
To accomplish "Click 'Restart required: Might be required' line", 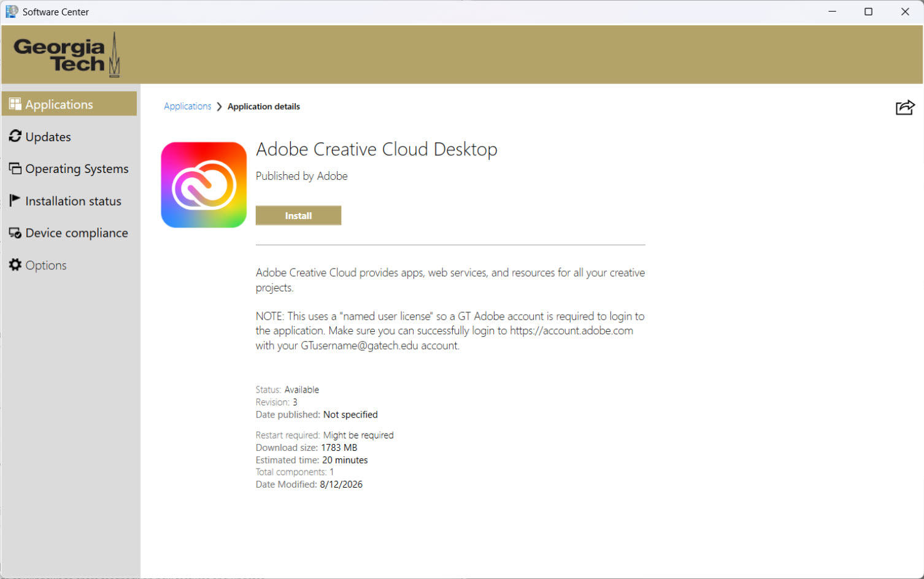I will [x=325, y=435].
